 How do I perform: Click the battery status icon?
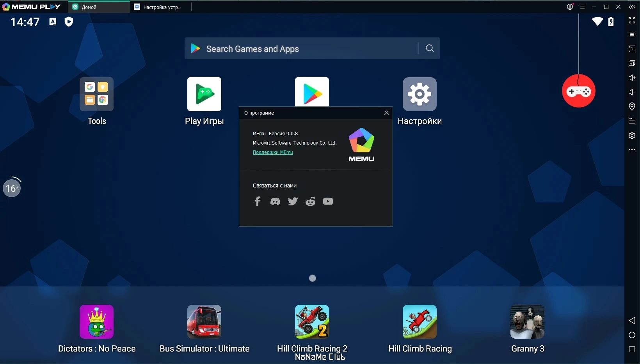(x=611, y=21)
